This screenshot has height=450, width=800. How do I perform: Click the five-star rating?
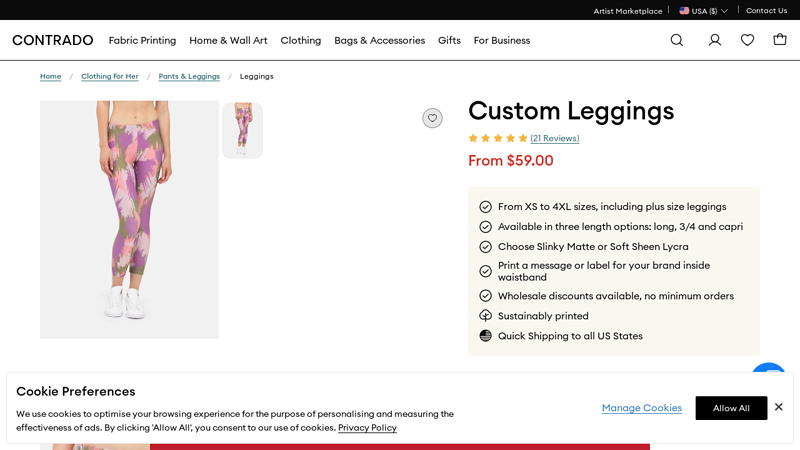pyautogui.click(x=497, y=138)
